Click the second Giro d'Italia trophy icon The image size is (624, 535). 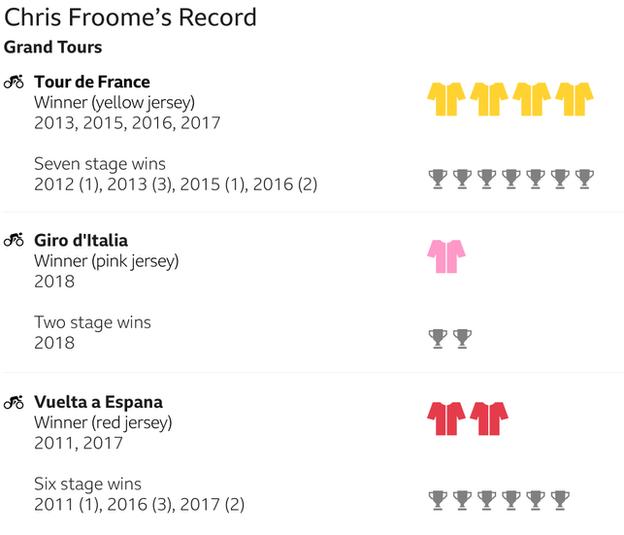coord(462,339)
